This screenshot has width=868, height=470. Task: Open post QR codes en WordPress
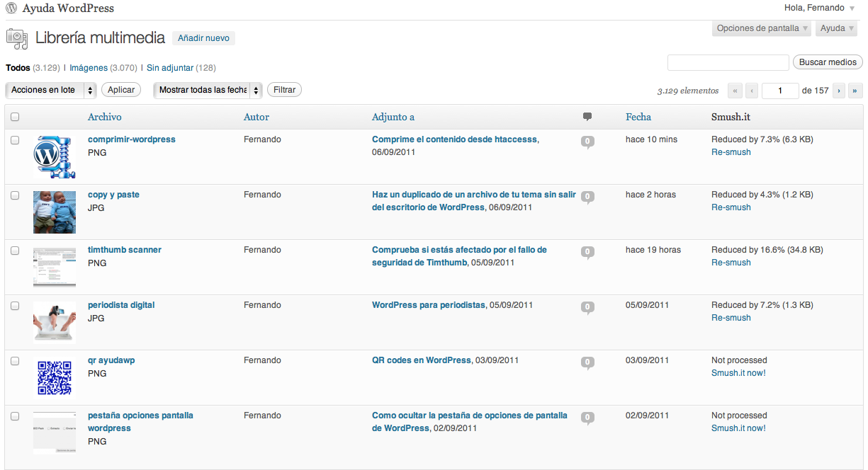tap(422, 360)
